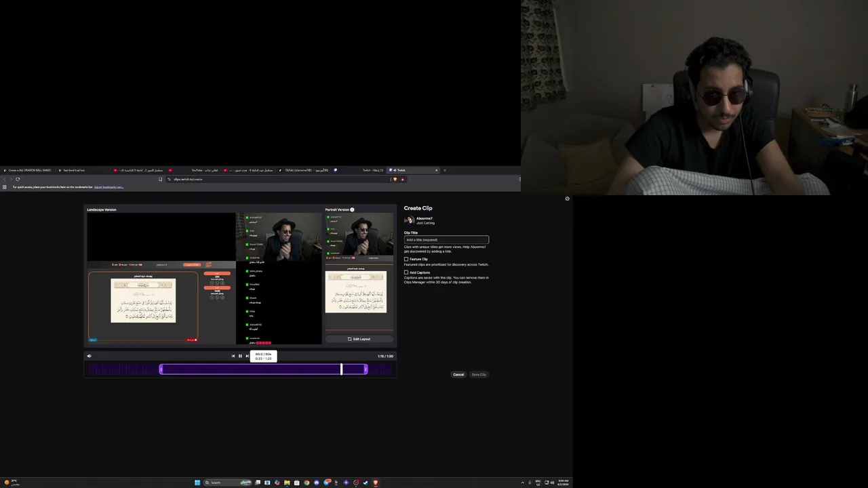The height and width of the screenshot is (488, 868).
Task: Click the Aboorme7 channel avatar
Action: pyautogui.click(x=409, y=220)
